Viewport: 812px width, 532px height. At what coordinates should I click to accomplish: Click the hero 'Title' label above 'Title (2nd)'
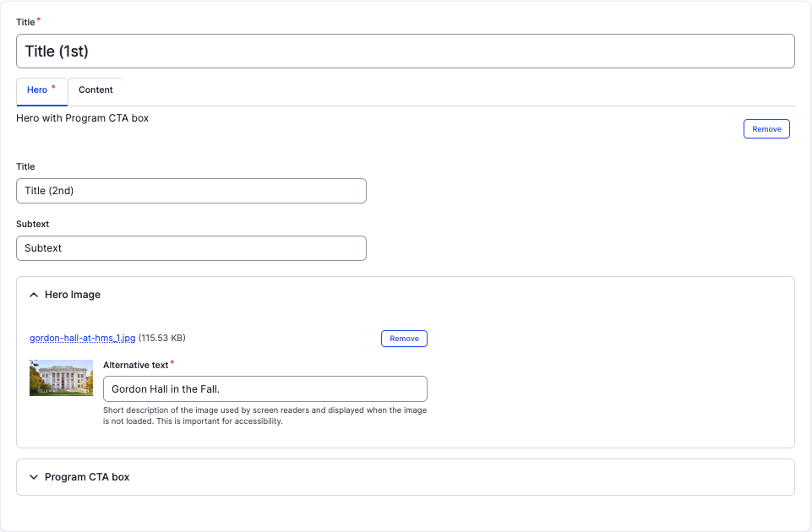(x=25, y=167)
